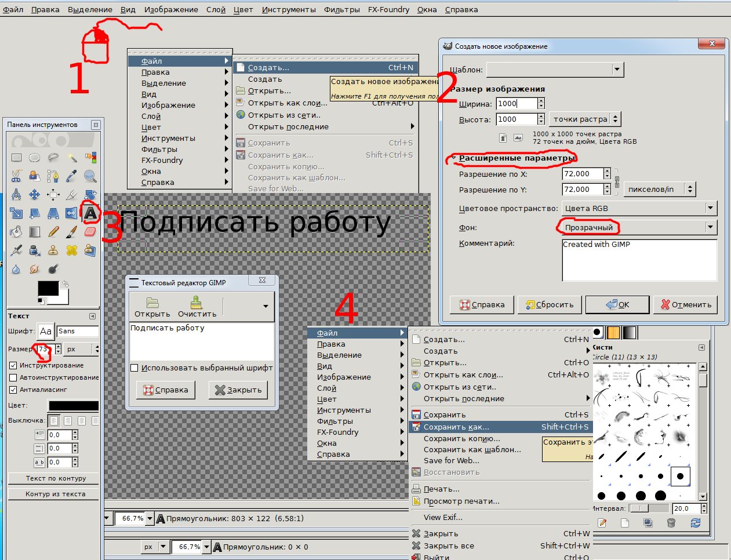Open the px size unit dropdown in Текст options
The width and height of the screenshot is (731, 560).
[x=82, y=349]
